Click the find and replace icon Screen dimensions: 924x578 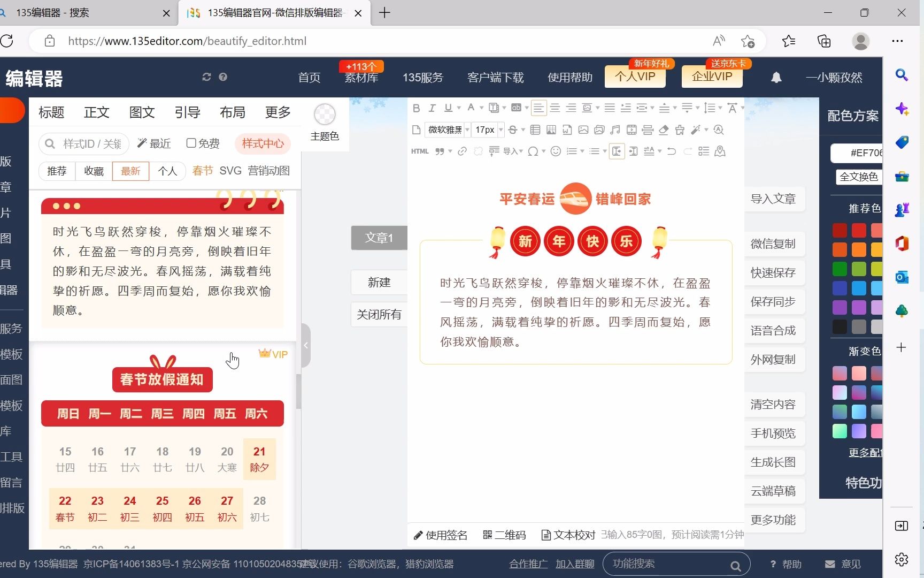click(x=719, y=130)
